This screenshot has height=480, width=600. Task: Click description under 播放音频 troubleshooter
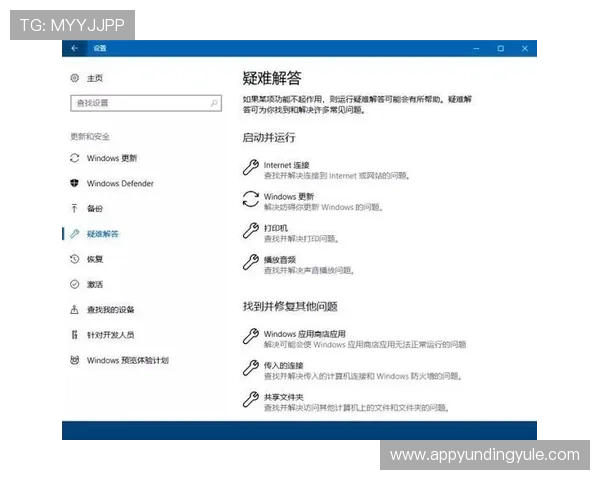coord(309,271)
